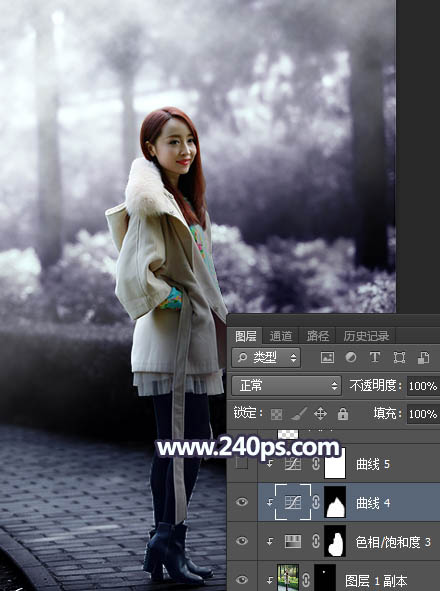Image resolution: width=440 pixels, height=591 pixels.
Task: Lock transparent pixels checkerboard icon
Action: [277, 414]
